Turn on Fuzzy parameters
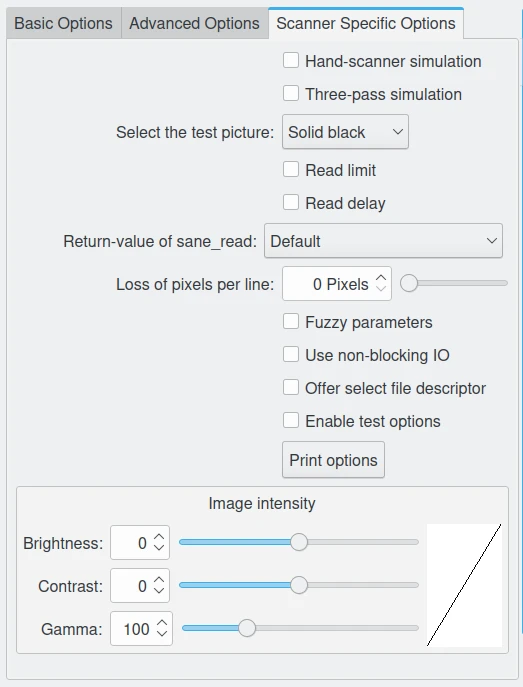Screen dimensions: 523x687 pos(291,322)
